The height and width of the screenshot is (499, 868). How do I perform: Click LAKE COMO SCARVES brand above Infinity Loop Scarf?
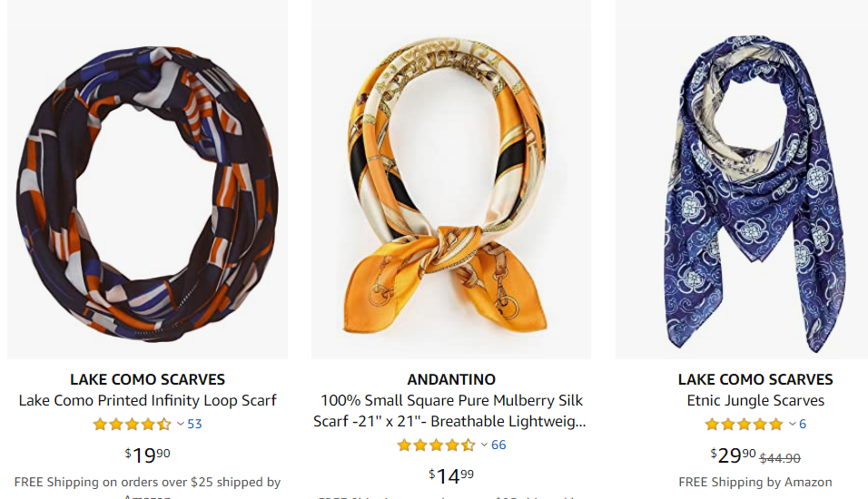[147, 379]
